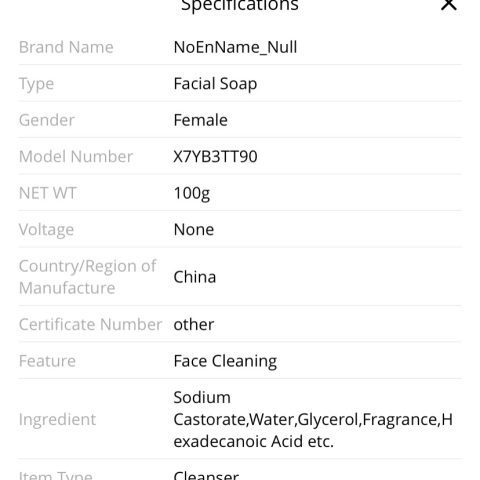The image size is (480, 480).
Task: Click the Specifications heading
Action: click(x=240, y=5)
